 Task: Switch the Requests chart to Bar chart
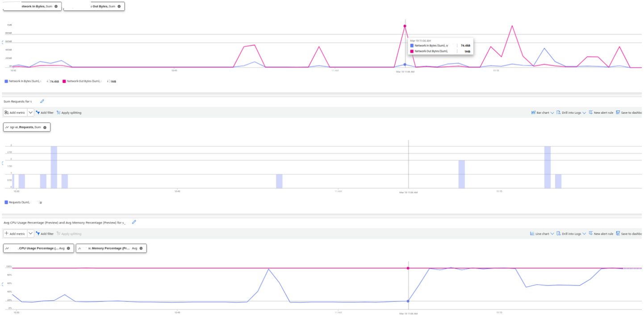click(x=541, y=112)
